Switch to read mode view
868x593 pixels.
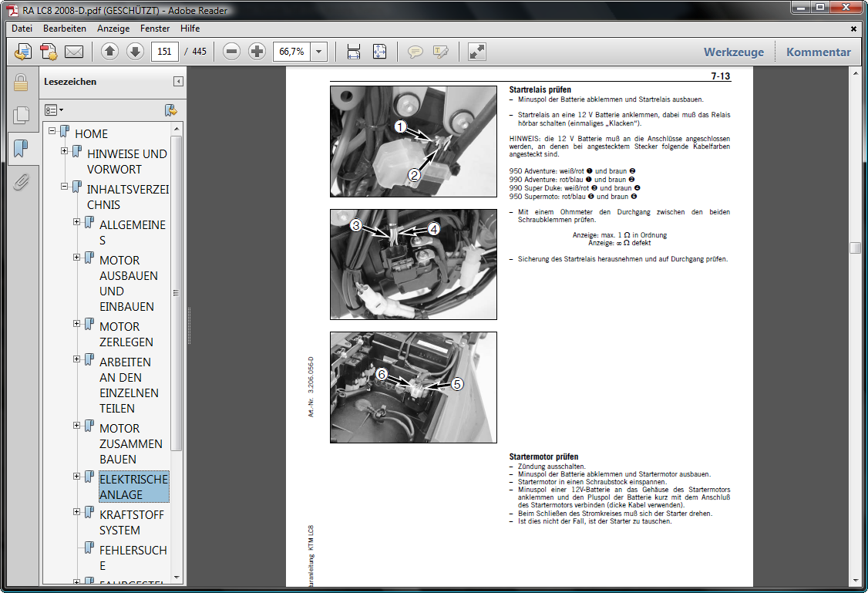477,52
